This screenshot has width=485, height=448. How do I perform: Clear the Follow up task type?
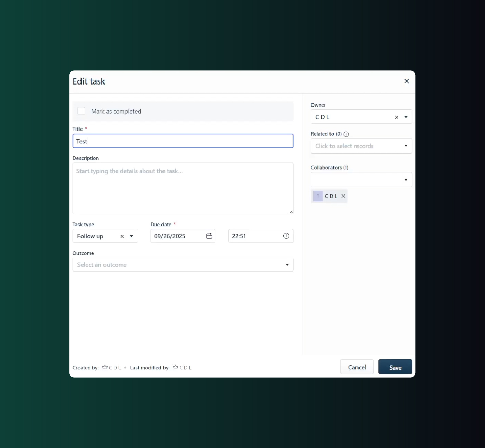coord(122,236)
